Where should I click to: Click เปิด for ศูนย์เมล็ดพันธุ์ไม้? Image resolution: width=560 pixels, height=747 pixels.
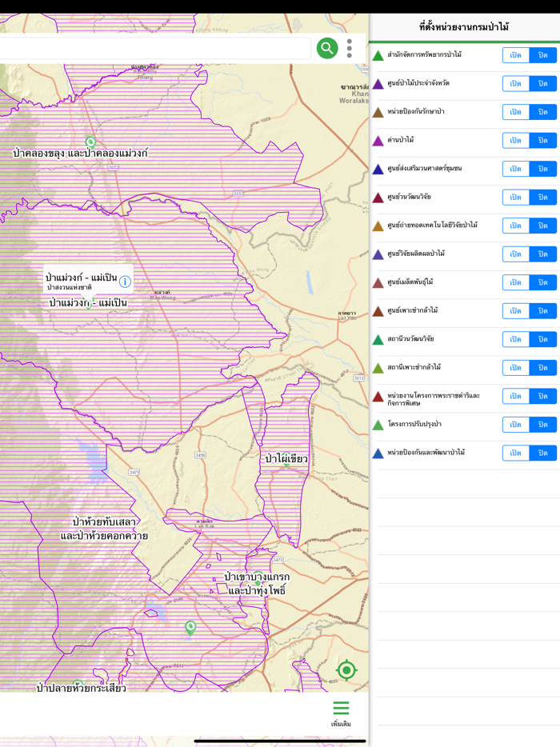tap(515, 282)
